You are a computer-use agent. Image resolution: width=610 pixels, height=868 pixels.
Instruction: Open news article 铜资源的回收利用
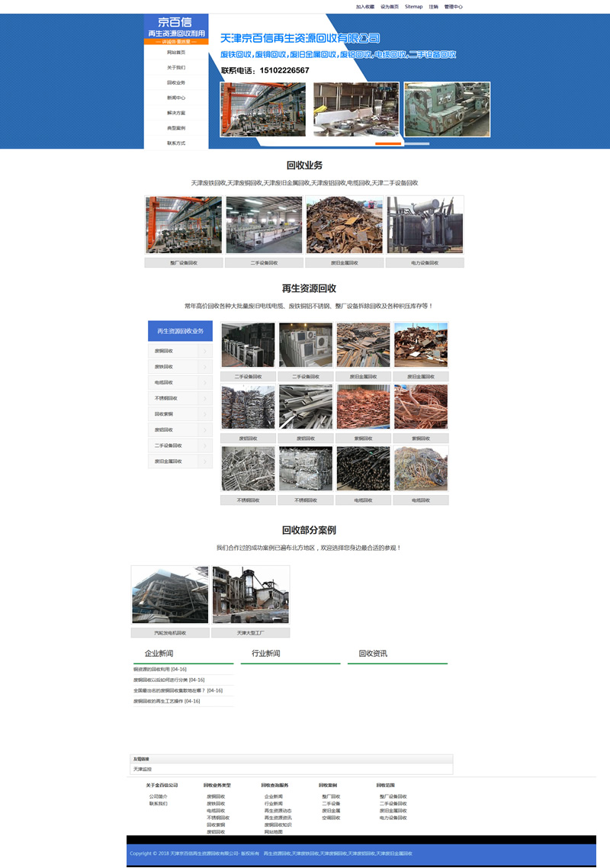152,669
